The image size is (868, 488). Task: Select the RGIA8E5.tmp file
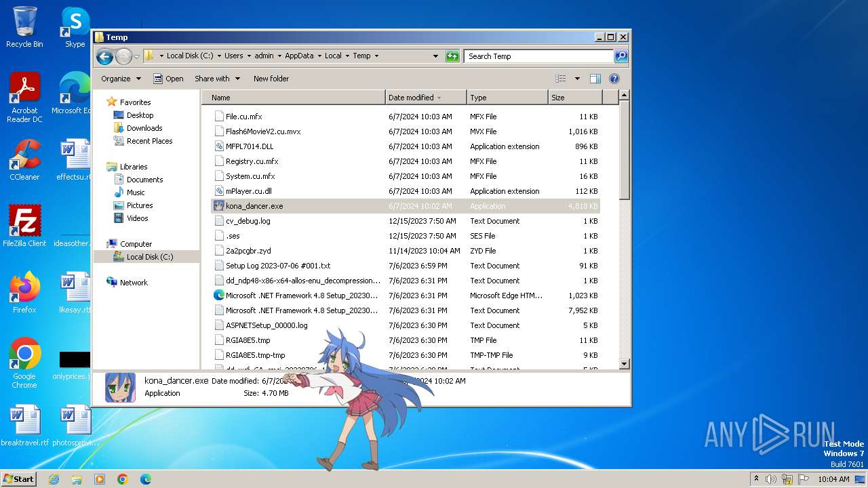click(406, 340)
